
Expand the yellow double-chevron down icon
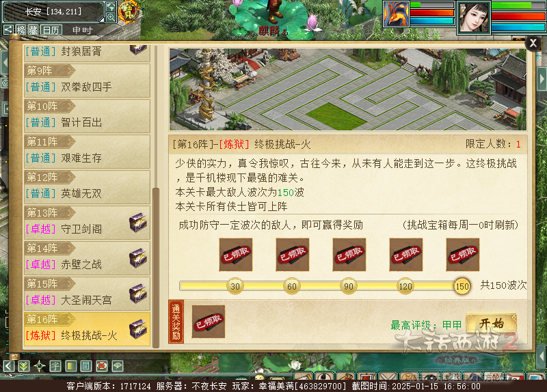(x=24, y=366)
